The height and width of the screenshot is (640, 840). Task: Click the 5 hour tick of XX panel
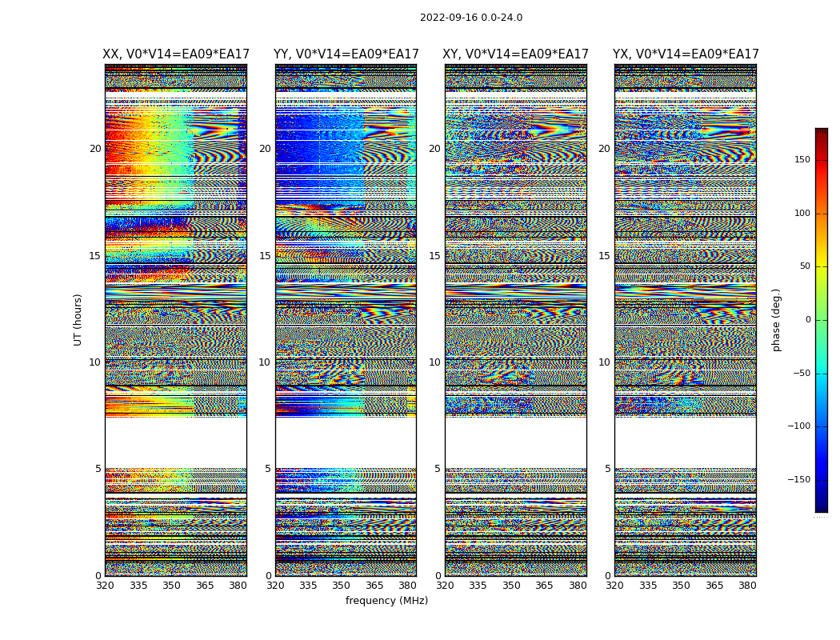click(x=98, y=469)
